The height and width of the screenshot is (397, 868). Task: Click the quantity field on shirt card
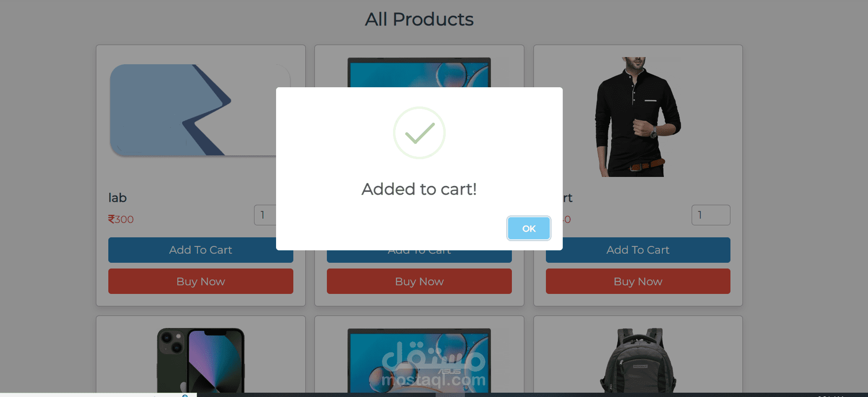coord(710,215)
